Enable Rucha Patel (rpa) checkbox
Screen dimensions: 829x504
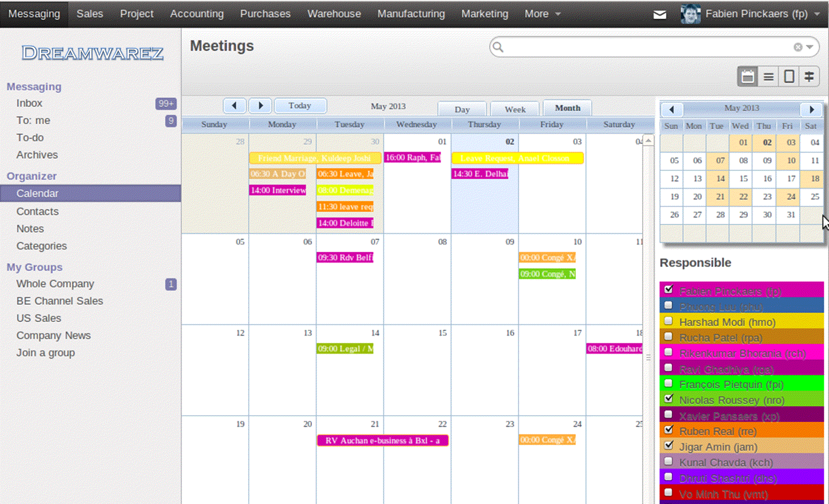[669, 336]
